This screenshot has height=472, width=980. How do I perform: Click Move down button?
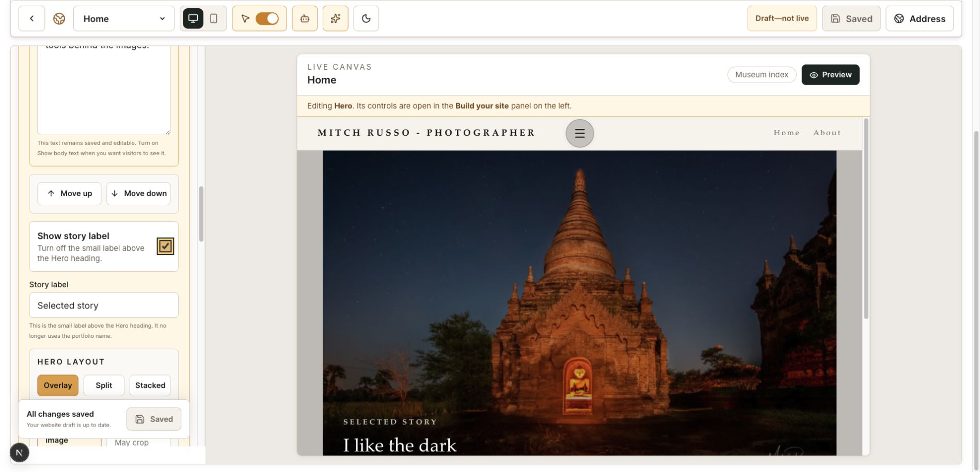tap(138, 193)
